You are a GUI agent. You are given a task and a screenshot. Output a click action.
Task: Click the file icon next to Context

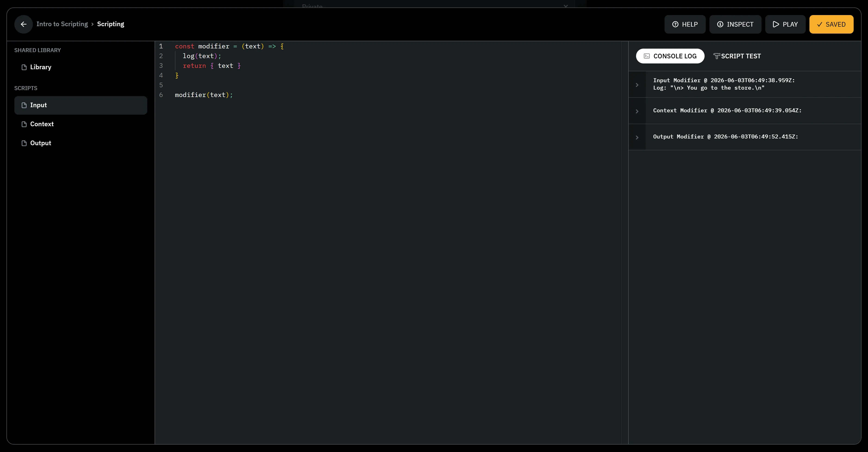(24, 124)
